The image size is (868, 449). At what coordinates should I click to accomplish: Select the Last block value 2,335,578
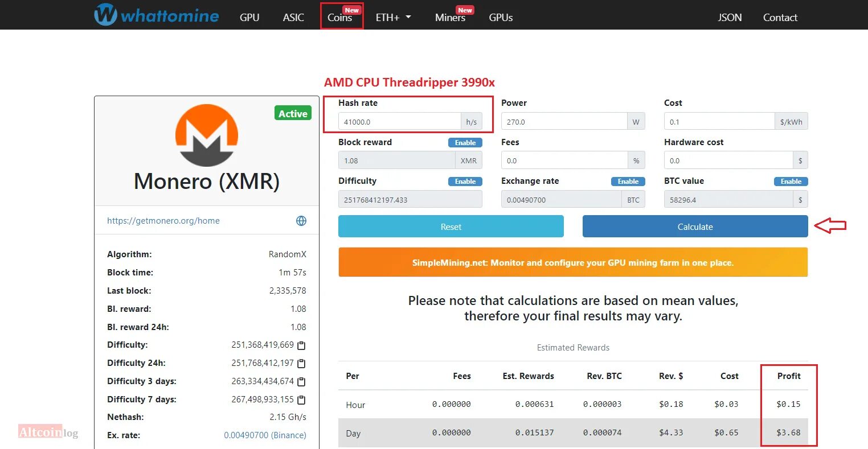tap(288, 291)
